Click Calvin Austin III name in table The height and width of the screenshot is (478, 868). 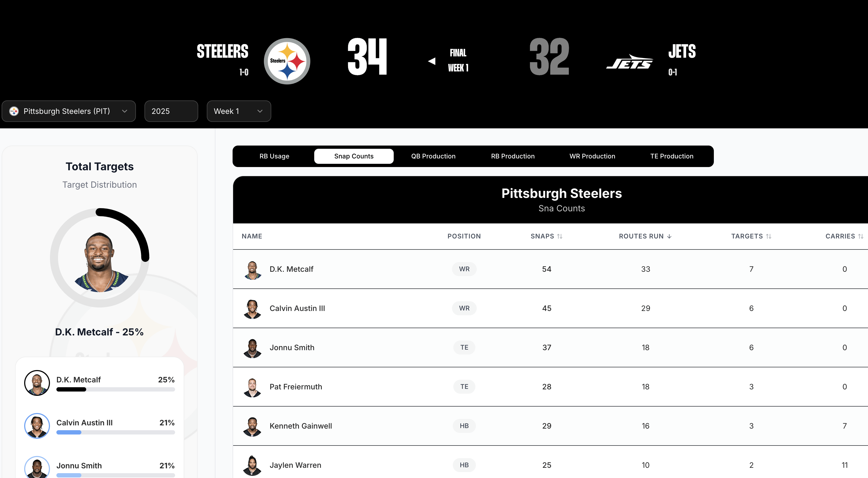297,308
